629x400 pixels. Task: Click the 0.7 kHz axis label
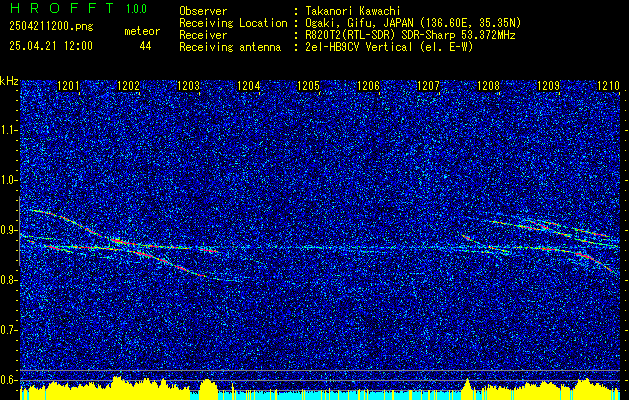(8, 330)
